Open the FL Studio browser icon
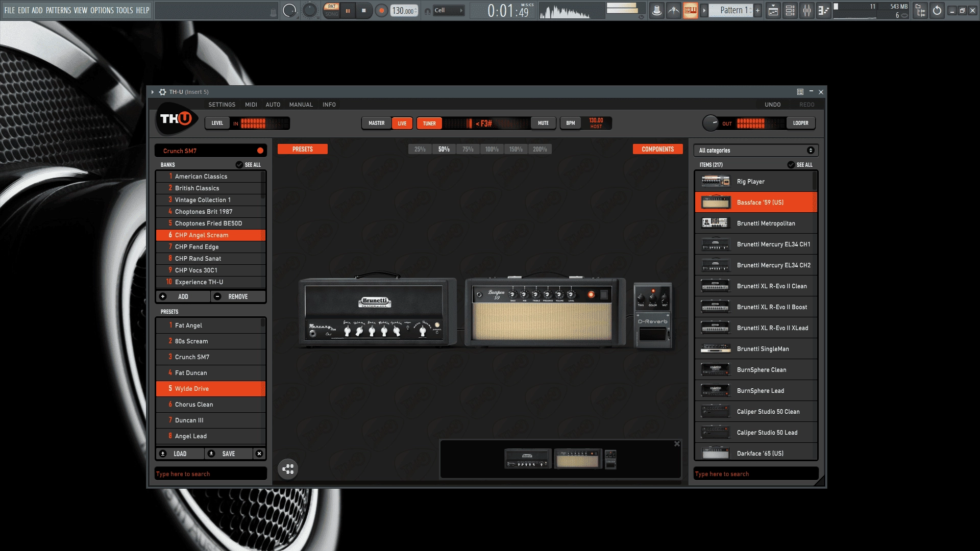This screenshot has width=980, height=551. [x=920, y=10]
